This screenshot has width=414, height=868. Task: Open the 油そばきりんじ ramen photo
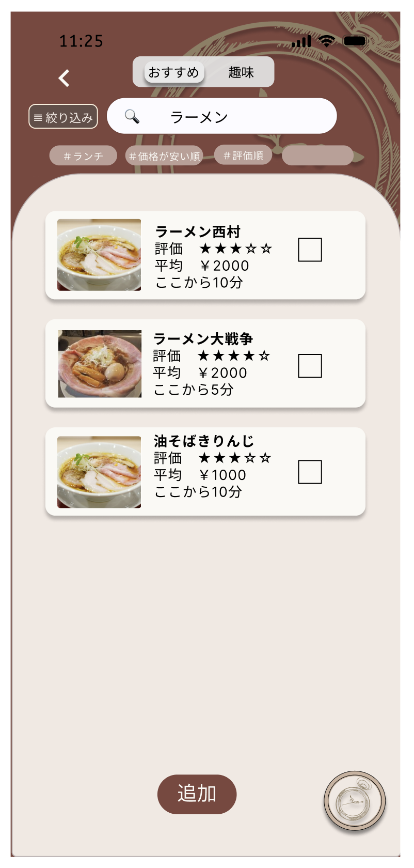pyautogui.click(x=99, y=472)
